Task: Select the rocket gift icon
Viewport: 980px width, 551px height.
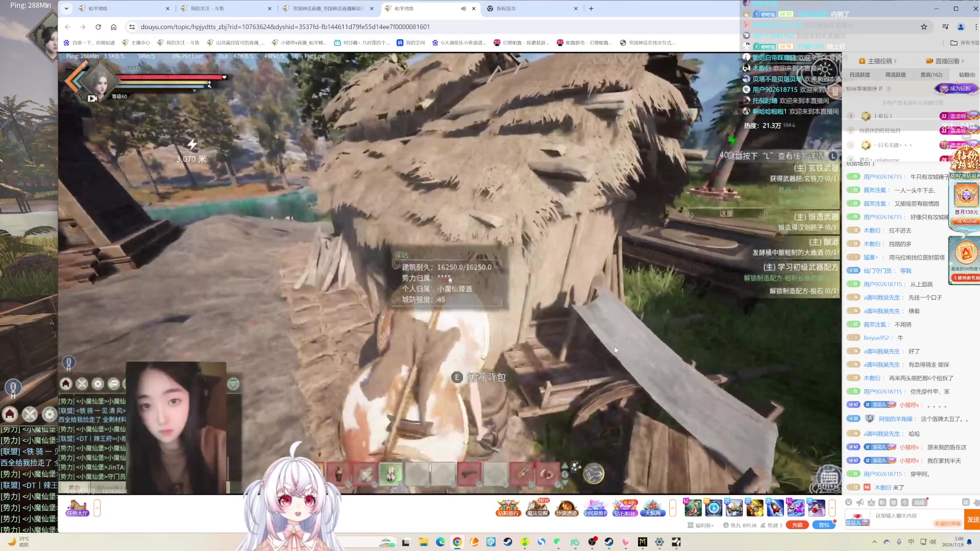Action: tap(775, 508)
